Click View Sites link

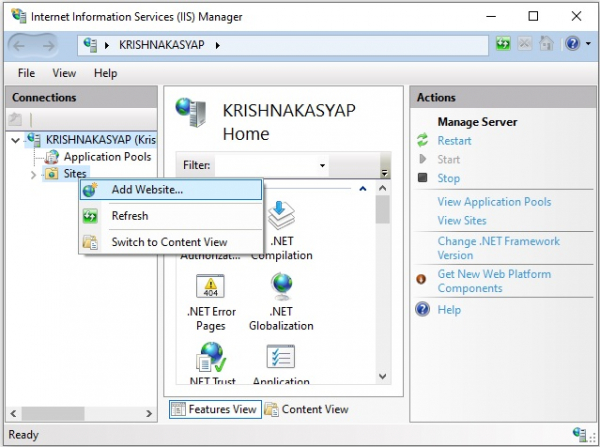pyautogui.click(x=462, y=220)
